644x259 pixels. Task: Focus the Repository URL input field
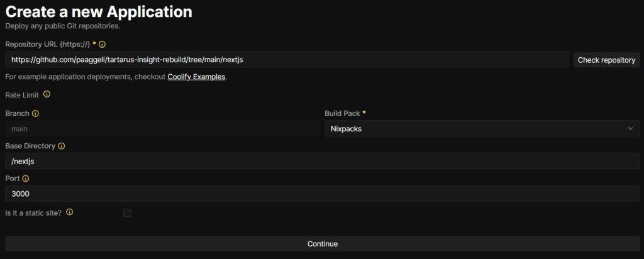click(287, 60)
